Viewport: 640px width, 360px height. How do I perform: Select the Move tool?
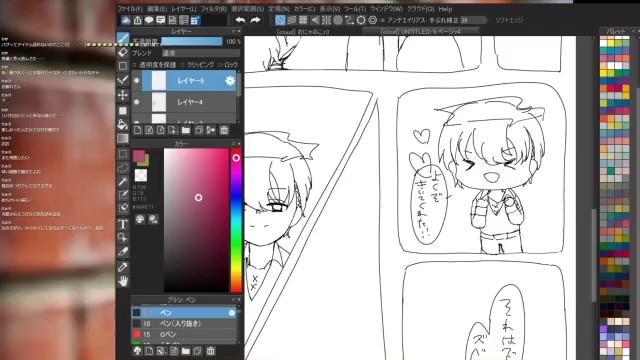122,95
